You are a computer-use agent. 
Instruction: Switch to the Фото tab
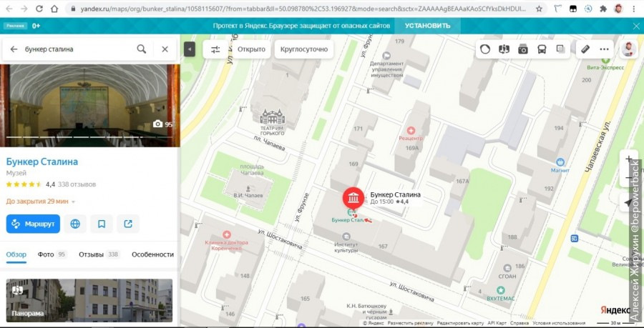pyautogui.click(x=52, y=254)
